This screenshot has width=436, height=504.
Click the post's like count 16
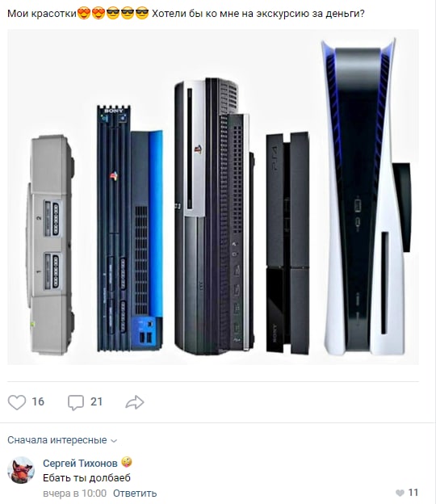38,401
